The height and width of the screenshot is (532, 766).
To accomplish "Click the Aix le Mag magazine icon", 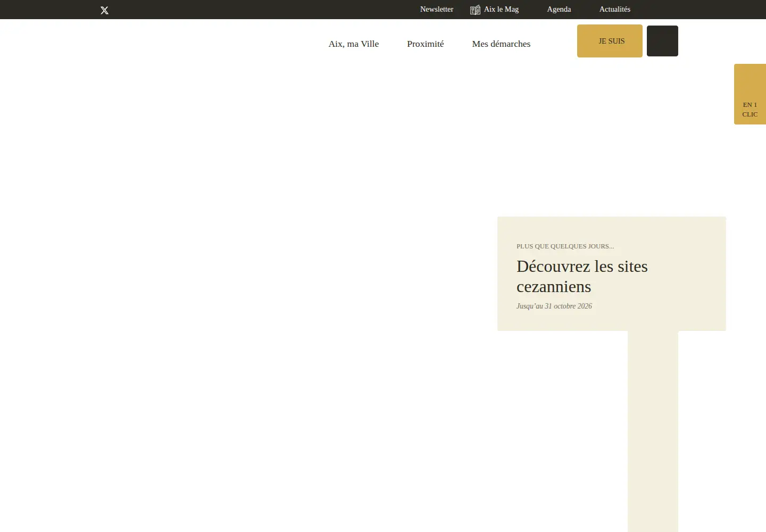I will click(475, 10).
